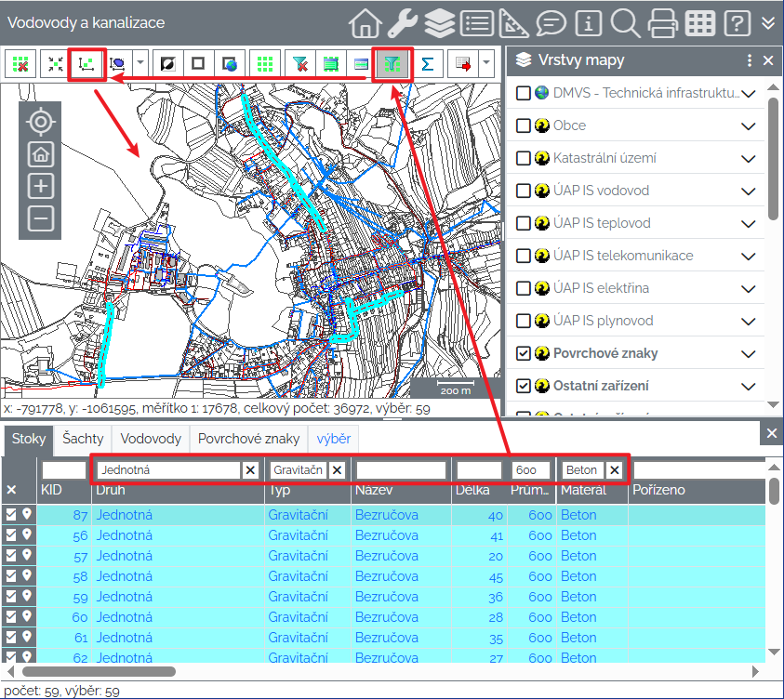This screenshot has height=699, width=784.
Task: Click the home icon in top header
Action: pos(365,22)
